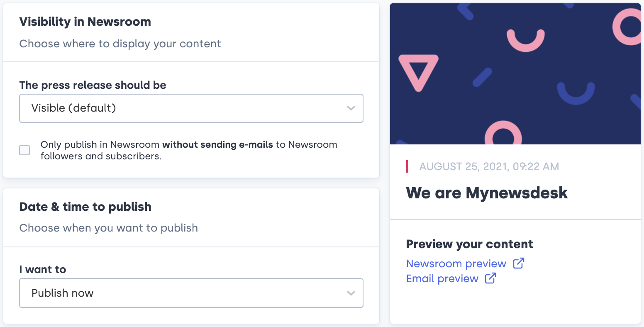Viewport: 644px width, 327px height.
Task: Select the dark blue banner preview image
Action: (x=515, y=74)
